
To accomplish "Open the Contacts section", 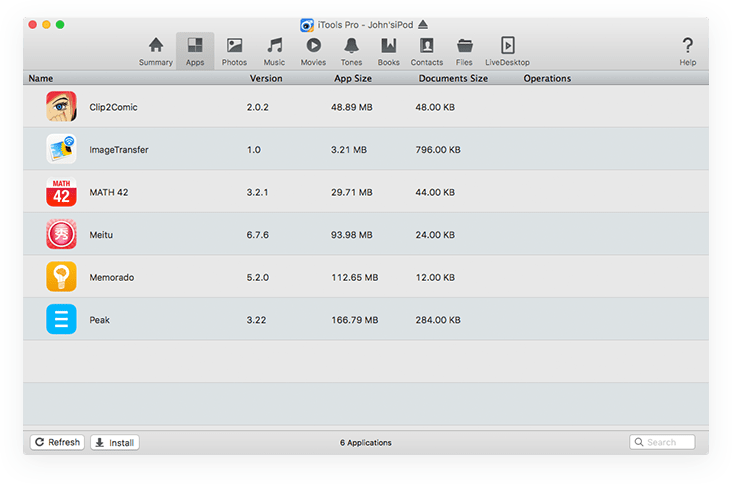I will (x=427, y=50).
